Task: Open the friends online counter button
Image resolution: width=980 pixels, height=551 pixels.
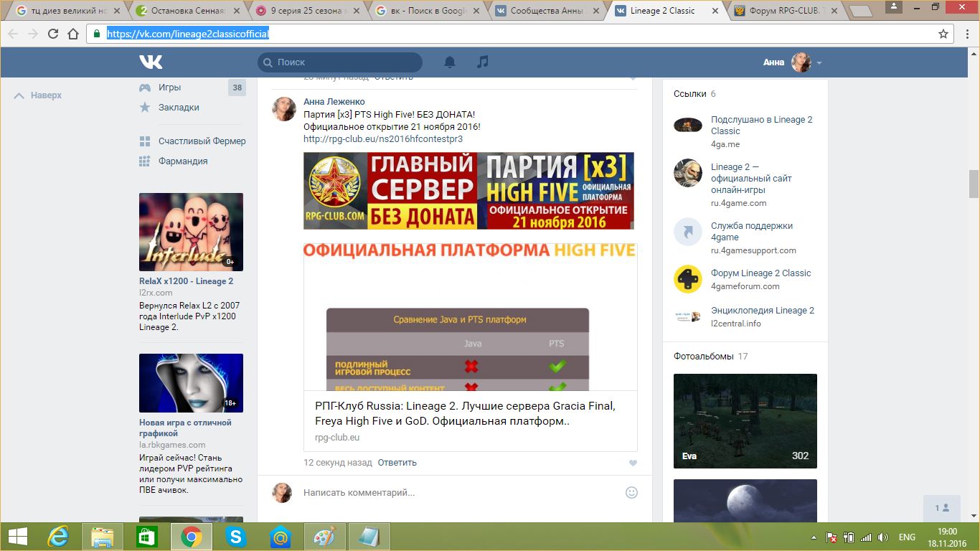Action: coord(942,508)
